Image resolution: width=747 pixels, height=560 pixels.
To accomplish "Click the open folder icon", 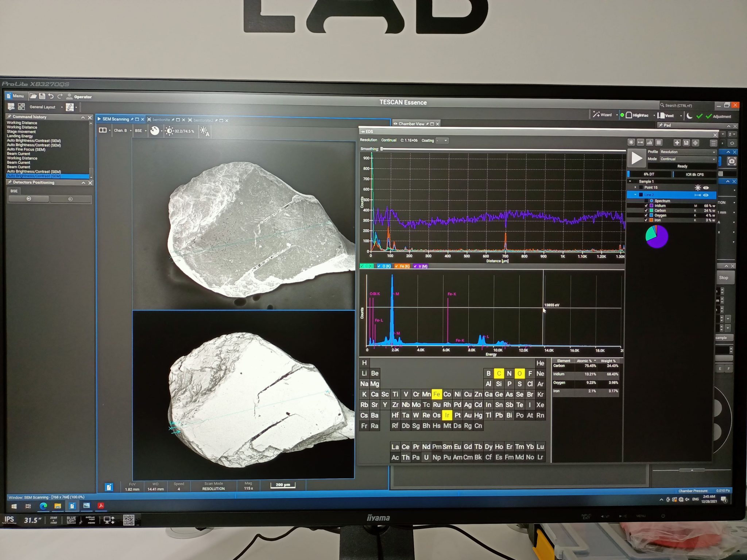I will [x=33, y=96].
